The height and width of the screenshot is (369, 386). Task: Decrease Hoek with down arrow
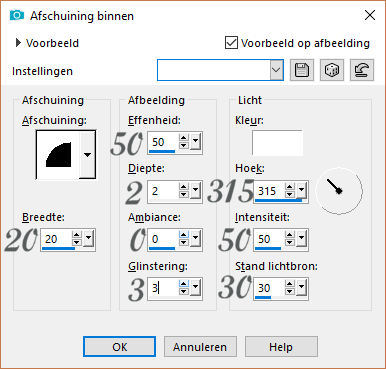[x=289, y=195]
